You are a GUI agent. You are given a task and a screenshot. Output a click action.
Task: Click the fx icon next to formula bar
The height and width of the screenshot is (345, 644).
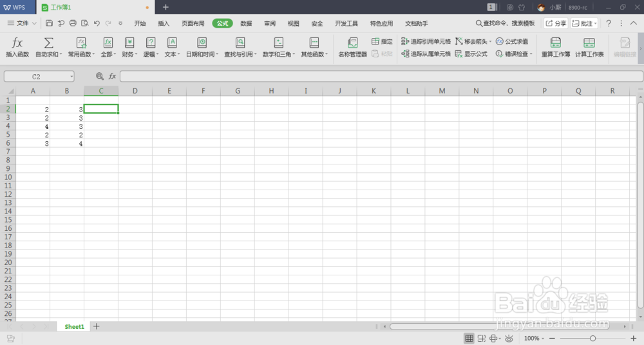pyautogui.click(x=112, y=76)
